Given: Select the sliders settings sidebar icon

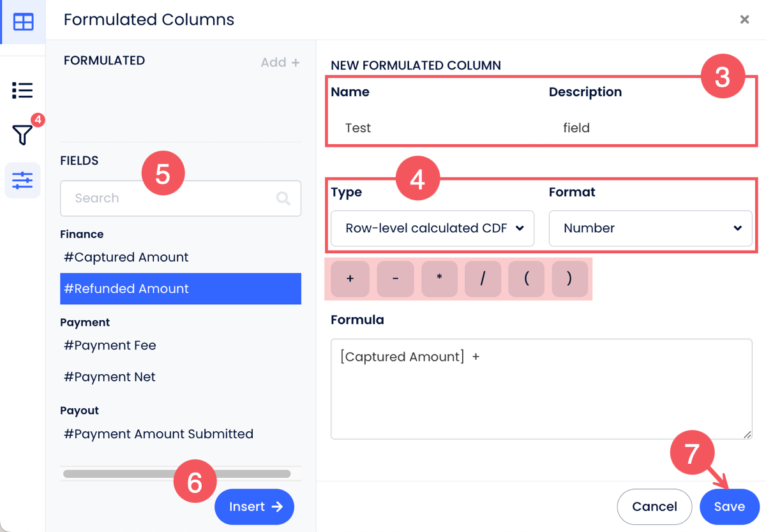Looking at the screenshot, I should tap(22, 181).
